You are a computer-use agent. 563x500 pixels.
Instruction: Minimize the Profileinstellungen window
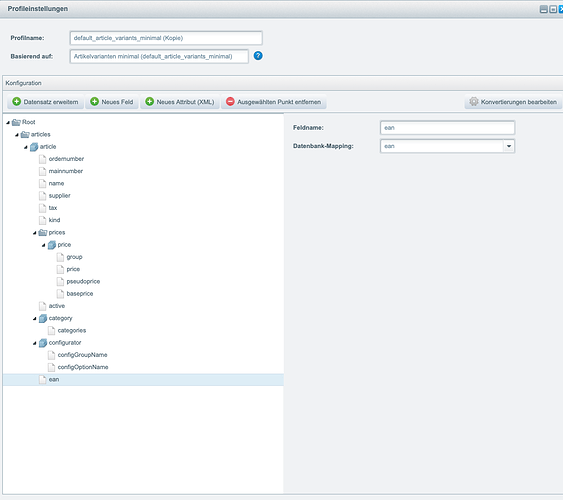(544, 9)
